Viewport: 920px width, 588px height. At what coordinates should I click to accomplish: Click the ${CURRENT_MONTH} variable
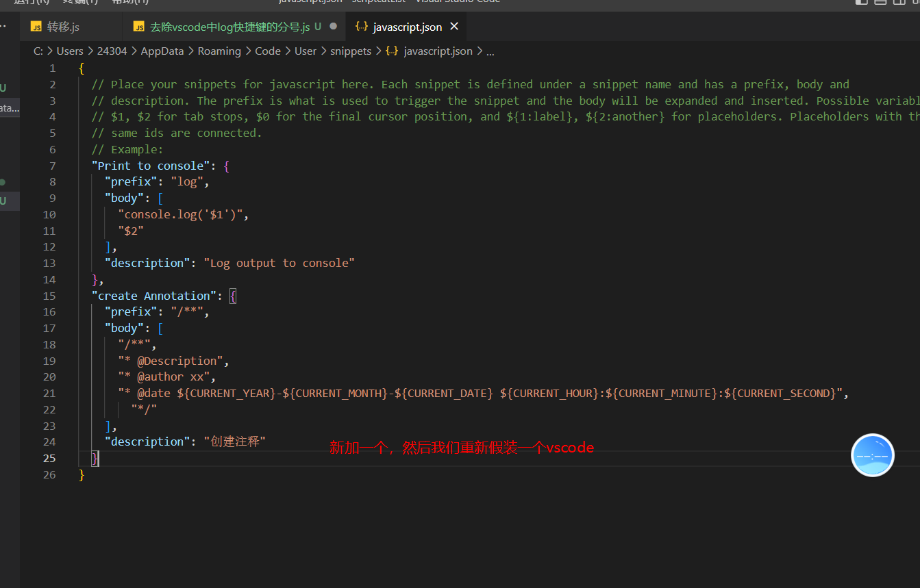[x=335, y=393]
